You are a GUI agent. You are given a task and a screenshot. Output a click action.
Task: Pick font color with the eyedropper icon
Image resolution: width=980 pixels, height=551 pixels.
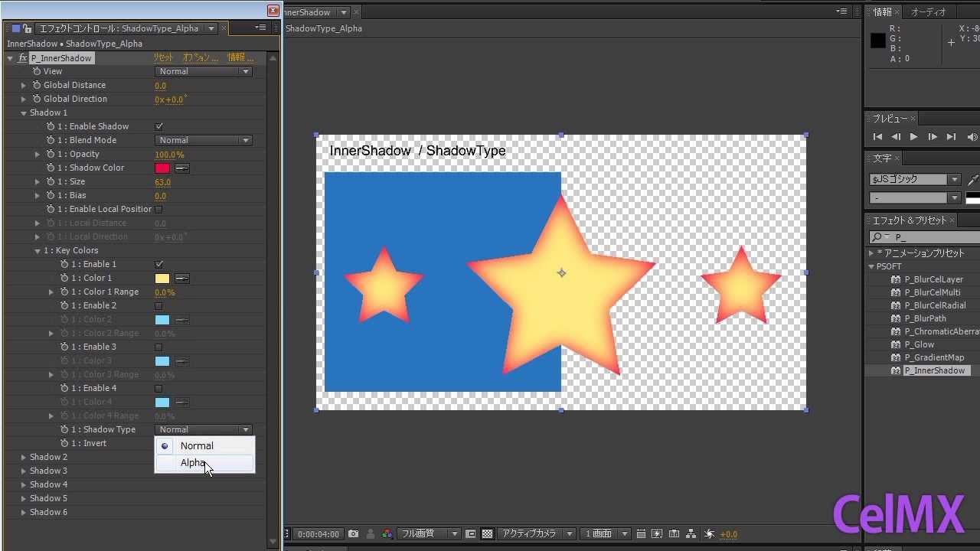click(973, 180)
